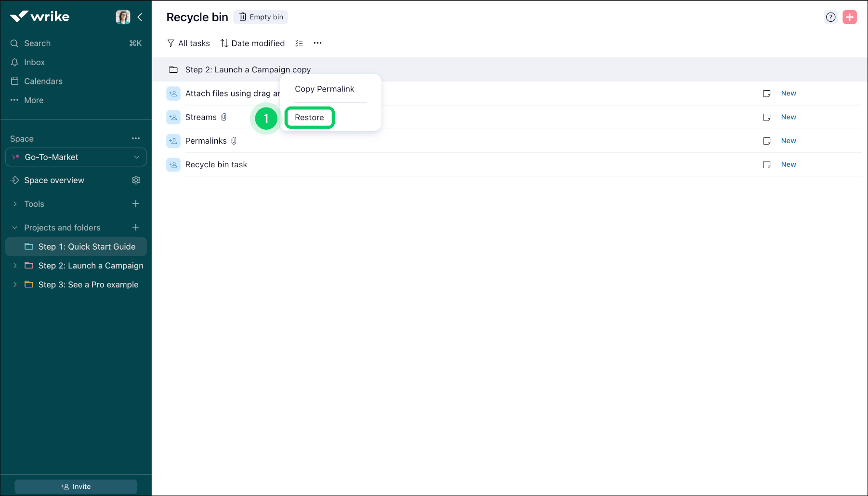
Task: Expand Step 3: See a Pro example folder
Action: [14, 284]
